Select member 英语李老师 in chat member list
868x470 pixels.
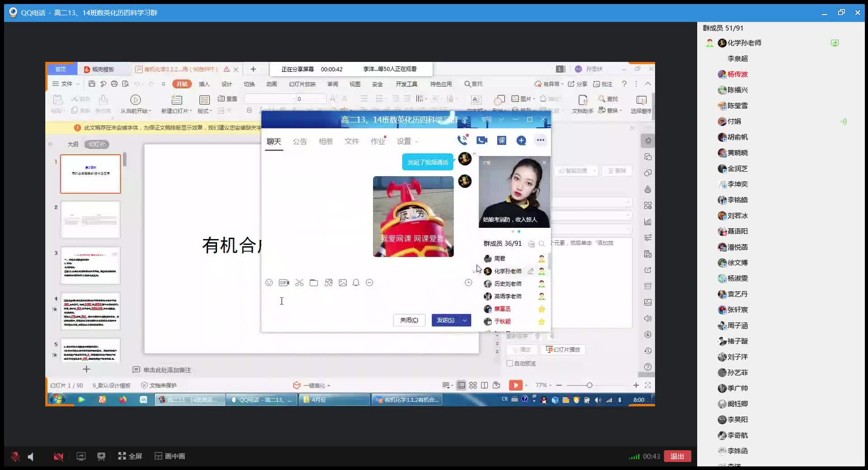(x=508, y=296)
